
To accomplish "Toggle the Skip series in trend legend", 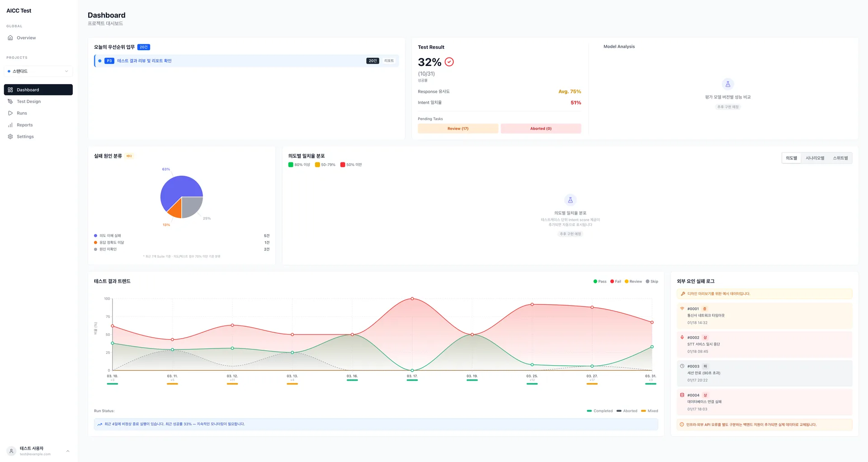I will click(652, 282).
